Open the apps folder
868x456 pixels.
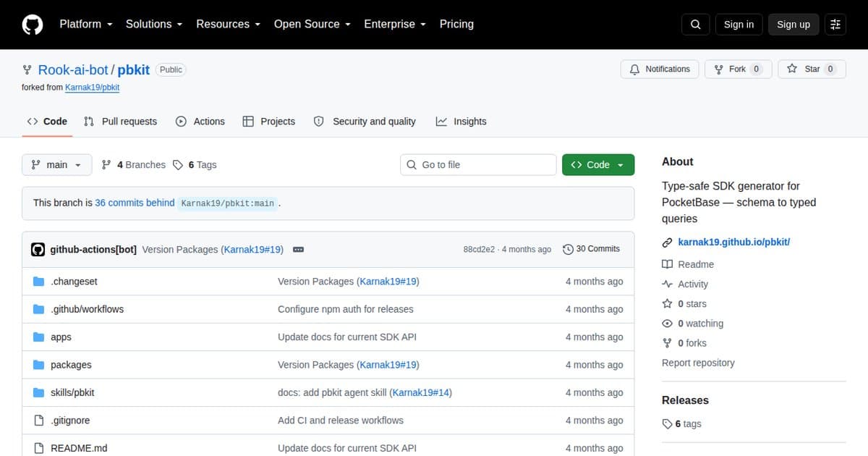[x=61, y=337]
